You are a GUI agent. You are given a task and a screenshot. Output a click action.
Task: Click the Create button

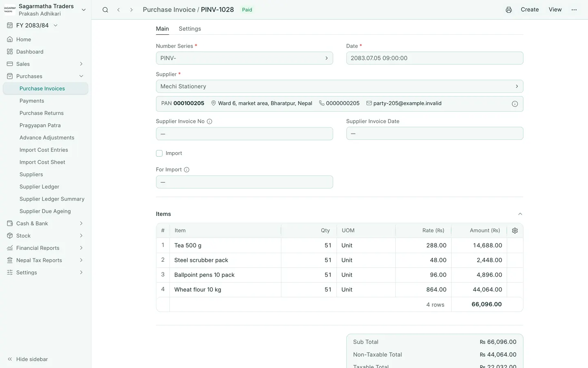point(530,10)
